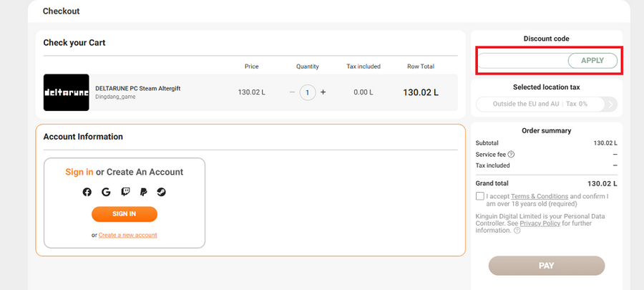The width and height of the screenshot is (644, 290).
Task: Apply the discount code
Action: (x=592, y=61)
